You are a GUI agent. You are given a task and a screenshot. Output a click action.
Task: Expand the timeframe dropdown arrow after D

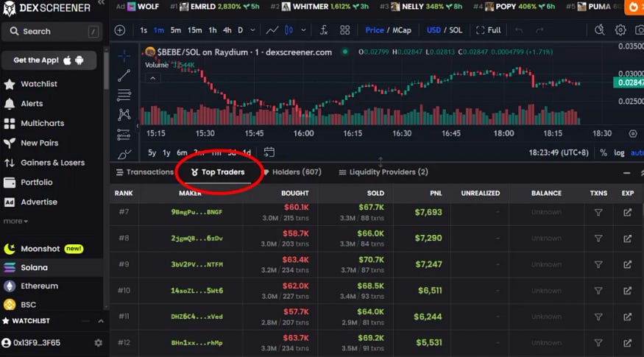252,30
